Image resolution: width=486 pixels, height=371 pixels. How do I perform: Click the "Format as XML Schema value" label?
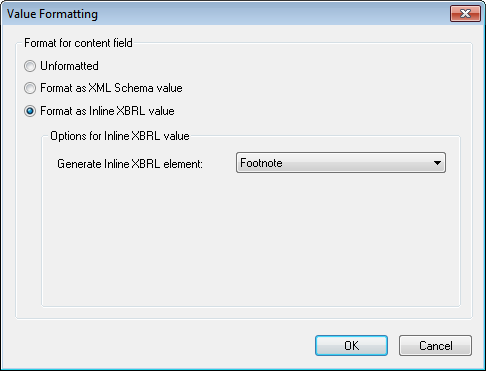pyautogui.click(x=111, y=88)
